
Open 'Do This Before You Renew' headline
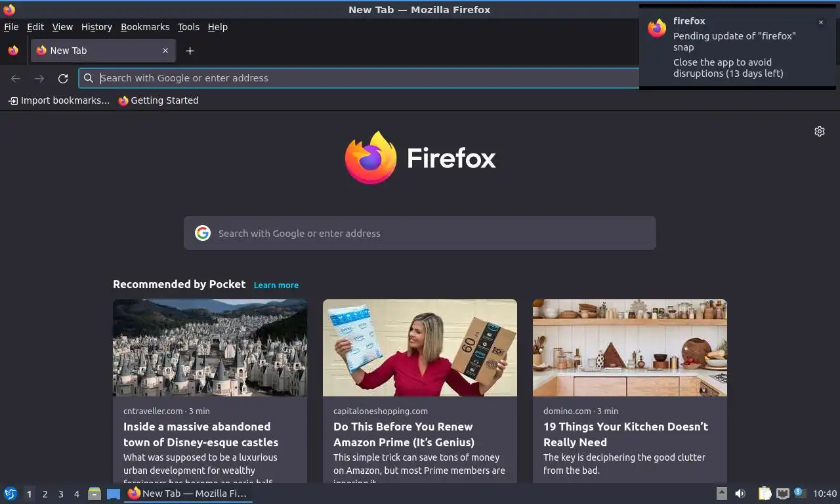point(404,434)
